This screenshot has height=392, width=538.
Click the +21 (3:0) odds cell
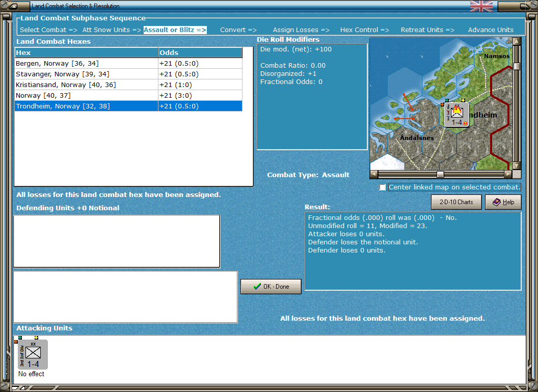coord(200,95)
